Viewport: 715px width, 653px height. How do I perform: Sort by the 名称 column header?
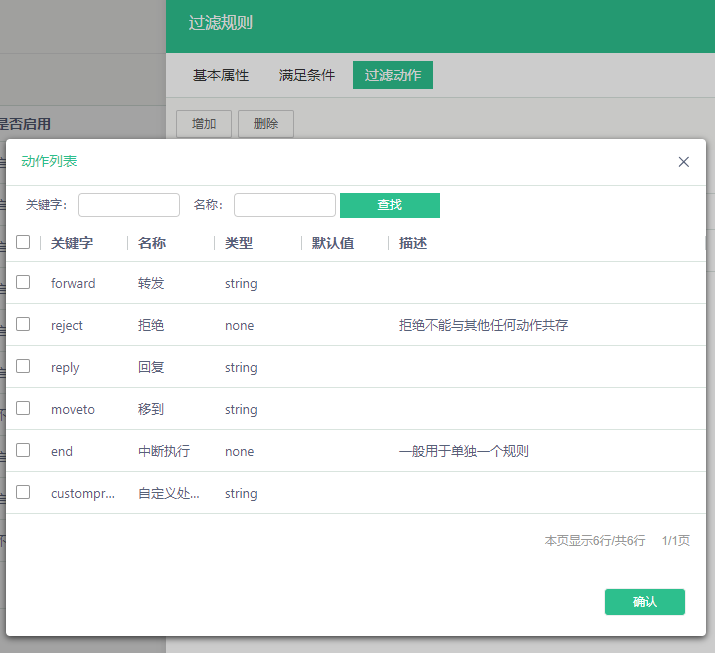coord(152,243)
